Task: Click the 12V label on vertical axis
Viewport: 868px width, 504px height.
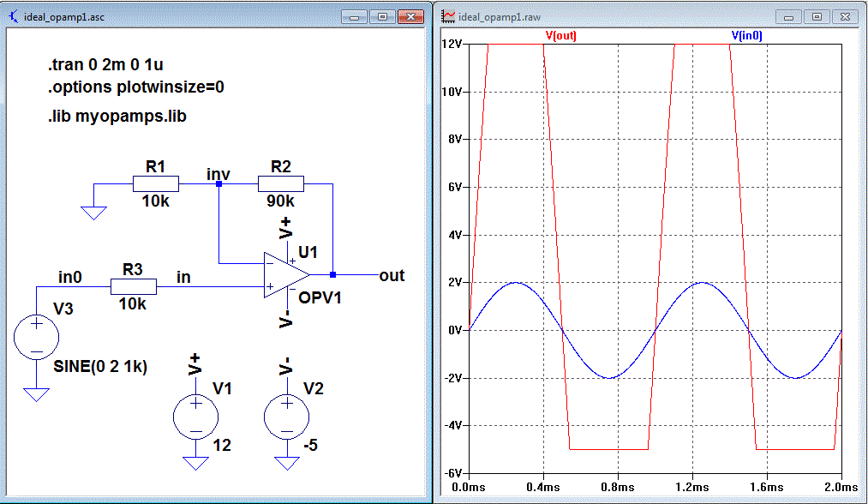Action: (x=452, y=44)
